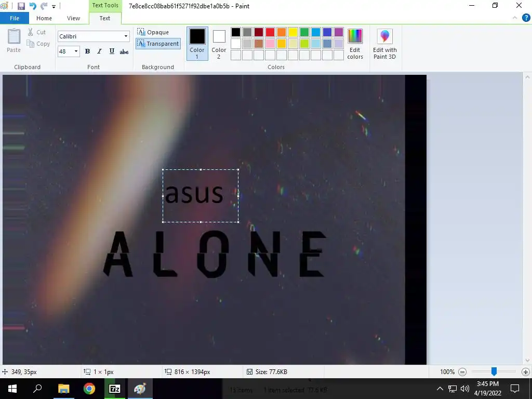Click Edit with Paint 3D
Screen dimensions: 532x399
point(385,44)
